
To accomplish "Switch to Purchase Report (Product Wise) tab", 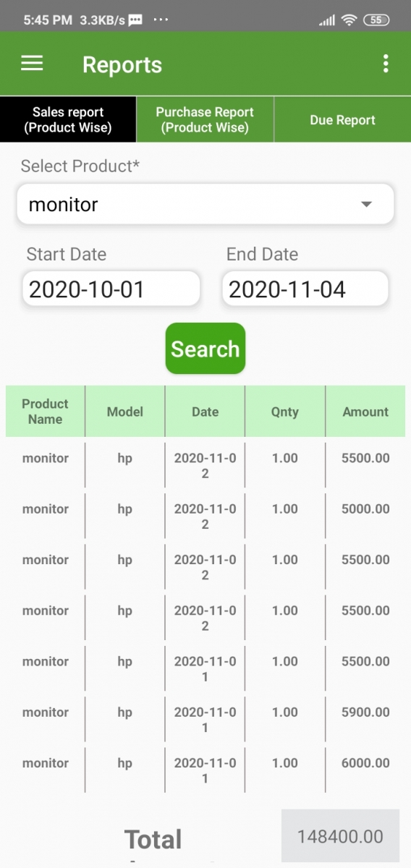I will click(205, 120).
